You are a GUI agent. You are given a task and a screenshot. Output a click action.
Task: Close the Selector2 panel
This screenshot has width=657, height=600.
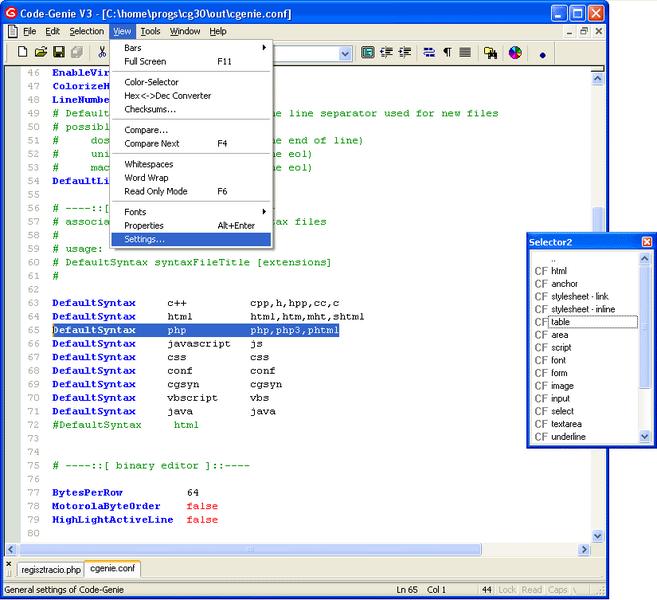[x=647, y=242]
